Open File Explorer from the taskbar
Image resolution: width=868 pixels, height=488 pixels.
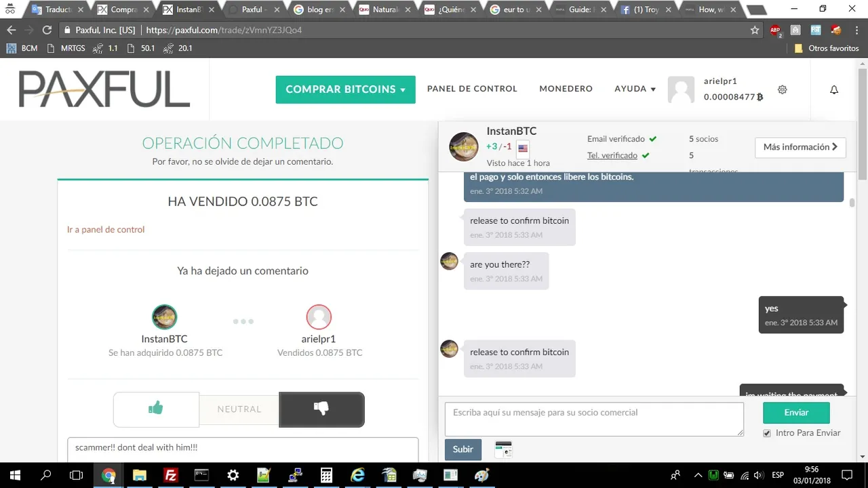[139, 475]
